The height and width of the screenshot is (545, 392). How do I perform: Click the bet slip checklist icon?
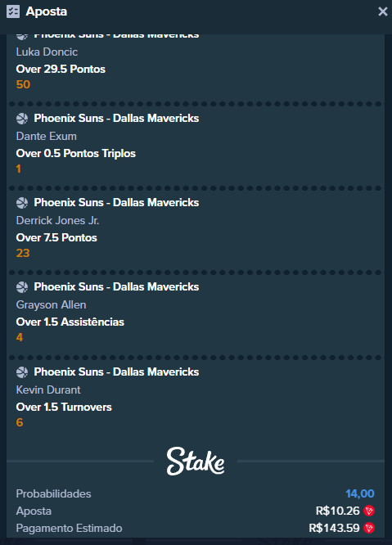[13, 11]
